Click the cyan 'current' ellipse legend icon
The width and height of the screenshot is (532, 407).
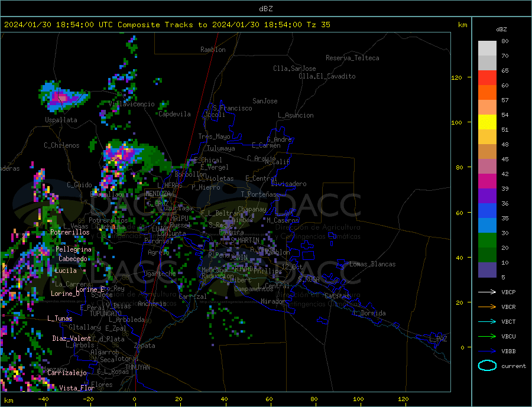pos(487,366)
